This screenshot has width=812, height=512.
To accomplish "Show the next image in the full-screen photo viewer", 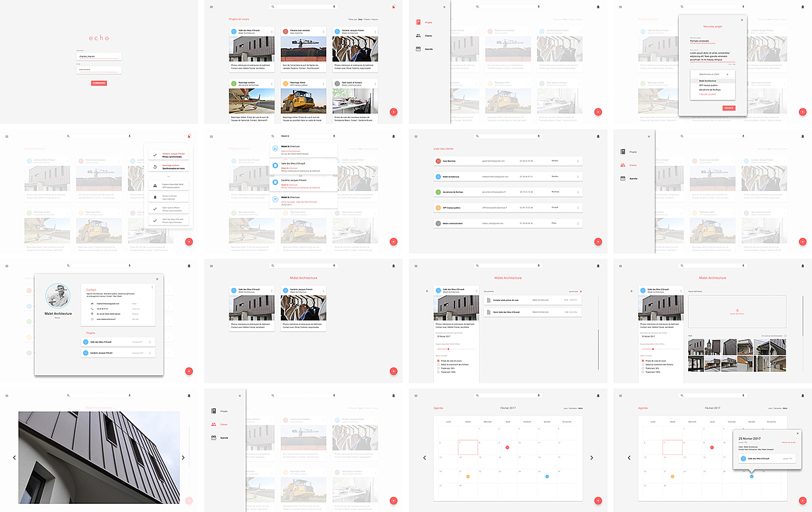I will [x=183, y=458].
